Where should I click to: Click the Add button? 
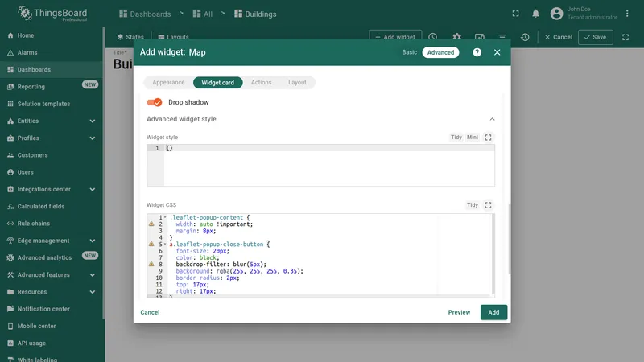click(493, 312)
